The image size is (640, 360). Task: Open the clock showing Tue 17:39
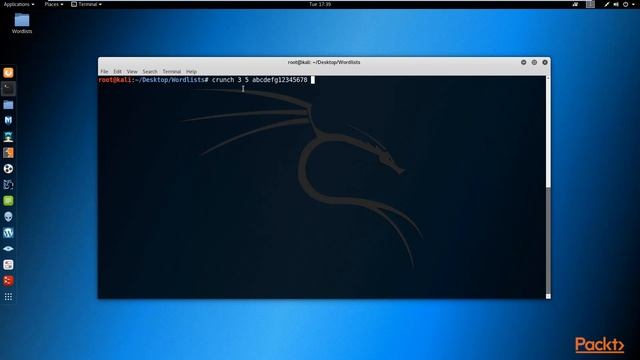(x=320, y=4)
